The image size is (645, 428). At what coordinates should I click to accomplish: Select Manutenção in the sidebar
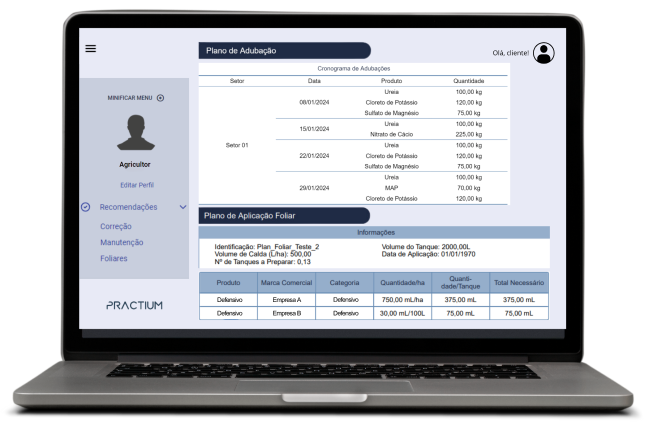[x=121, y=242]
